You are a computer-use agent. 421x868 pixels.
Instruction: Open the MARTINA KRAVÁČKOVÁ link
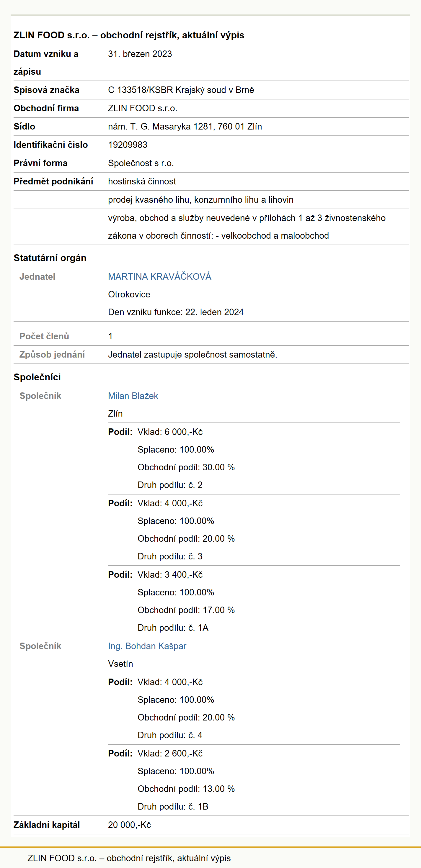[159, 277]
